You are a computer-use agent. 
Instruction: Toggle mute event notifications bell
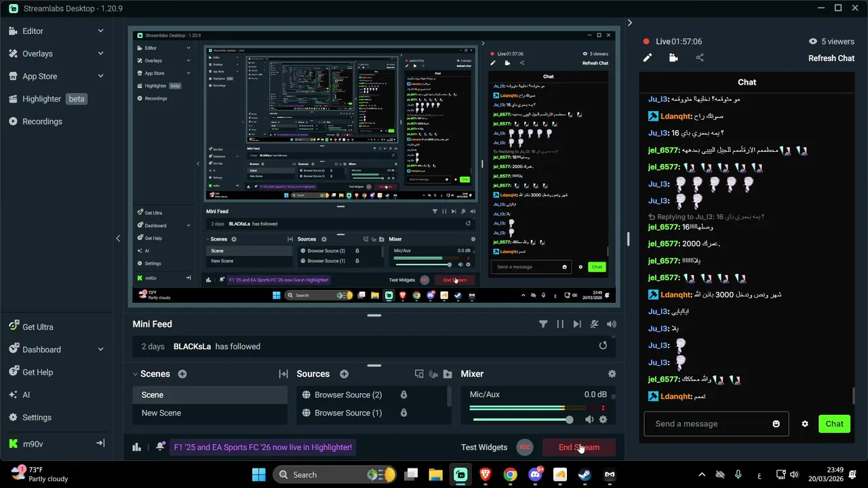tap(594, 325)
